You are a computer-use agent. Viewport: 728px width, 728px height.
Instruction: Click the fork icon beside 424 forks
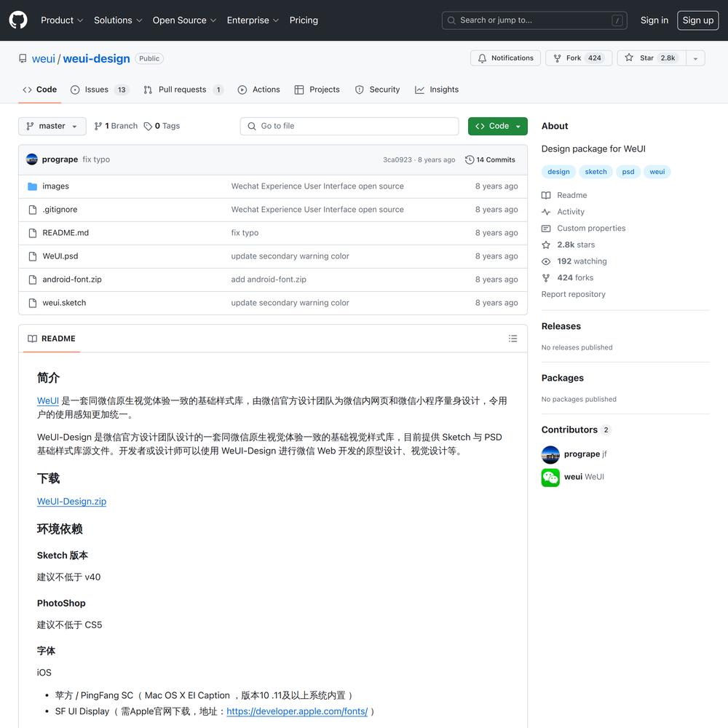coord(546,277)
